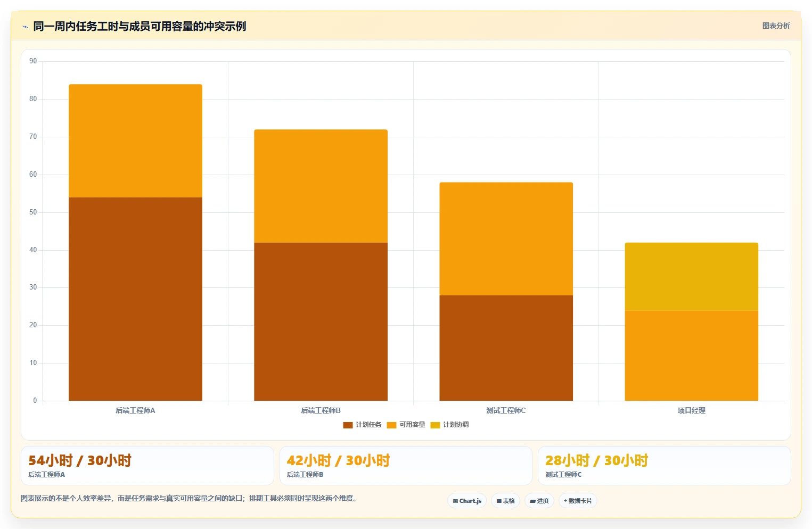Viewport: 812px width, 529px height.
Task: Click the orange capacity segment for 测试工程师C
Action: point(506,239)
